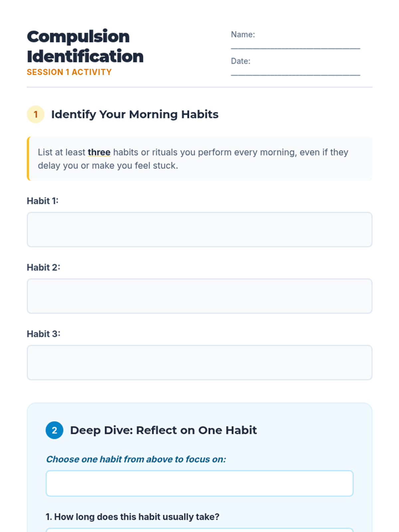Viewport: 399px width, 532px height.
Task: Click the 'Habit 1:' label
Action: pyautogui.click(x=43, y=201)
